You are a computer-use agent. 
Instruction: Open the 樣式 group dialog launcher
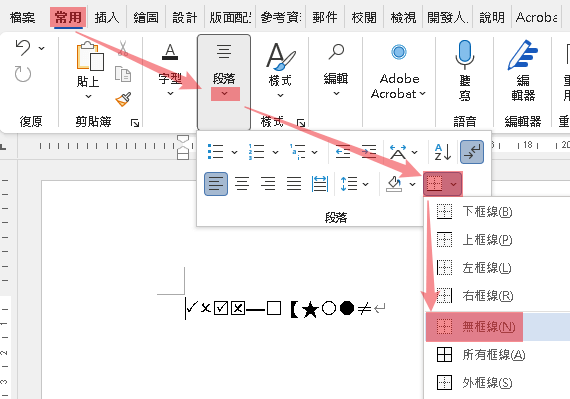click(x=301, y=123)
